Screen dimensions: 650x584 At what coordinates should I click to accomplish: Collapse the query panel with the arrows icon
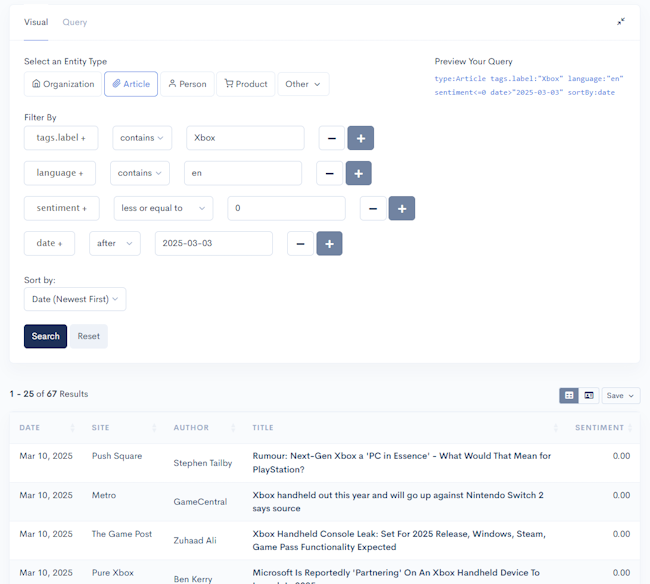[x=621, y=22]
